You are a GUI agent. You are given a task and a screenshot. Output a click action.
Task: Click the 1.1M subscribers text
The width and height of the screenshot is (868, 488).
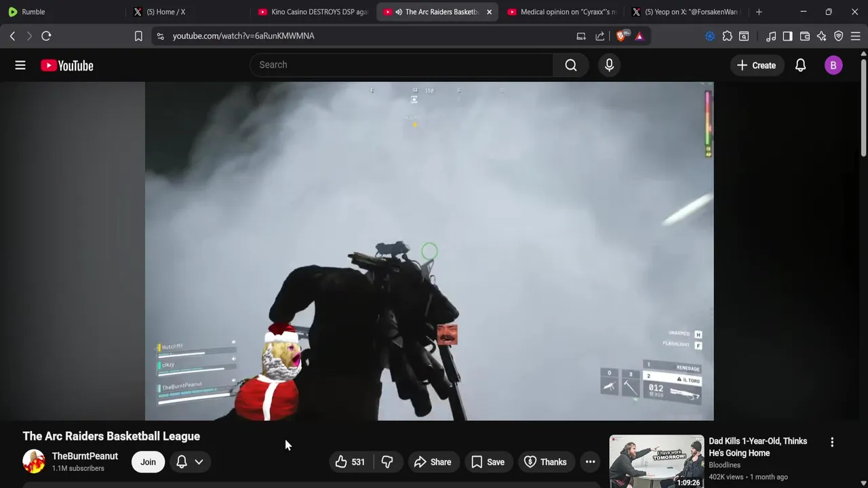point(78,468)
